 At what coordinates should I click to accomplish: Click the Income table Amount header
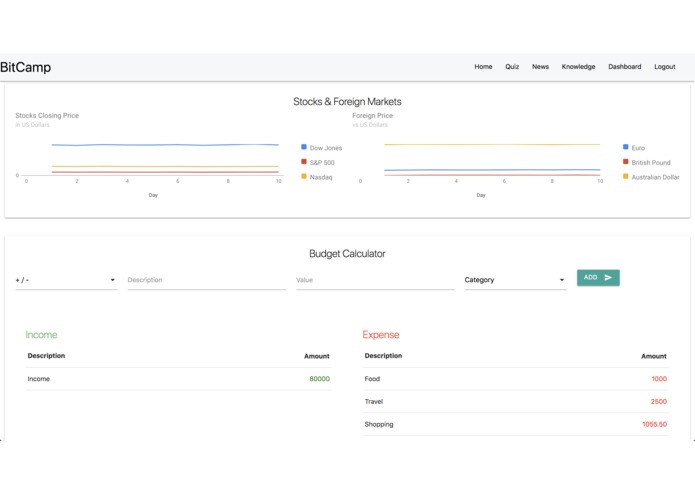click(x=316, y=356)
